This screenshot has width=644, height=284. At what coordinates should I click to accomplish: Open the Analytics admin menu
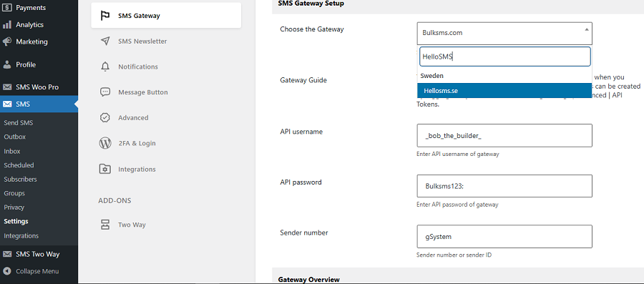click(29, 24)
